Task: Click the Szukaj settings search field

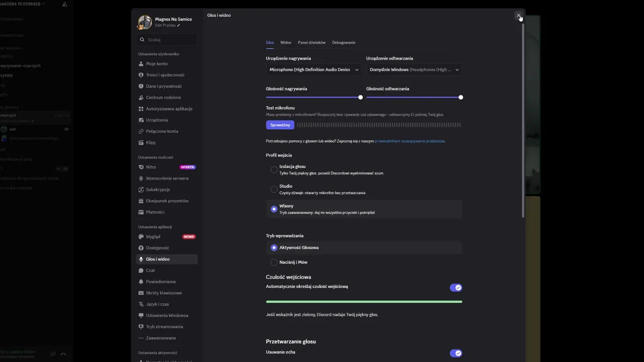Action: click(x=168, y=40)
